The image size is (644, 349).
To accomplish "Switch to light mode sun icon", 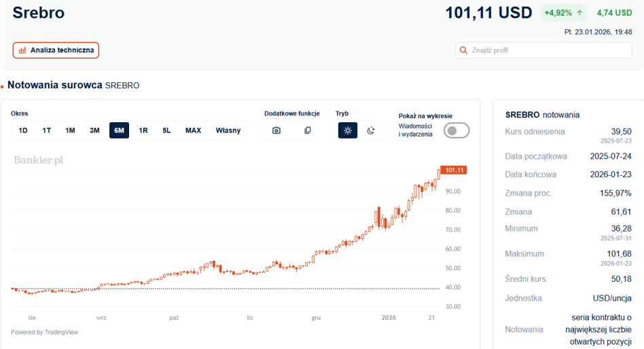I will [x=347, y=130].
